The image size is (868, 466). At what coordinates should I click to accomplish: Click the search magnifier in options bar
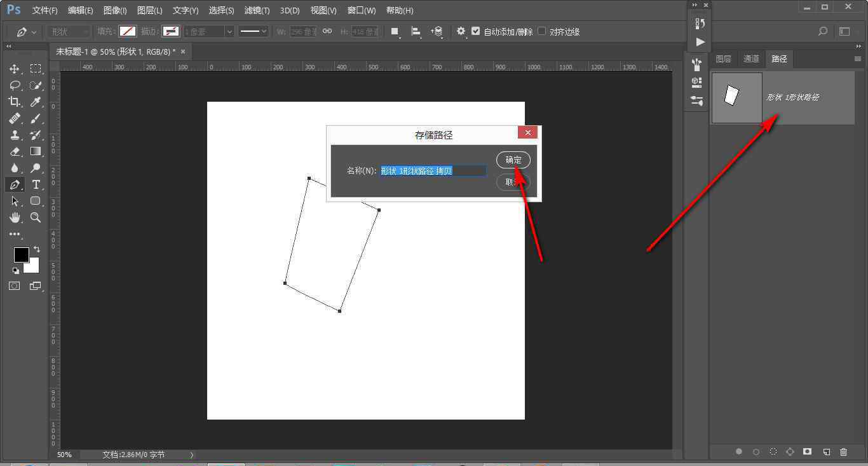click(x=822, y=31)
